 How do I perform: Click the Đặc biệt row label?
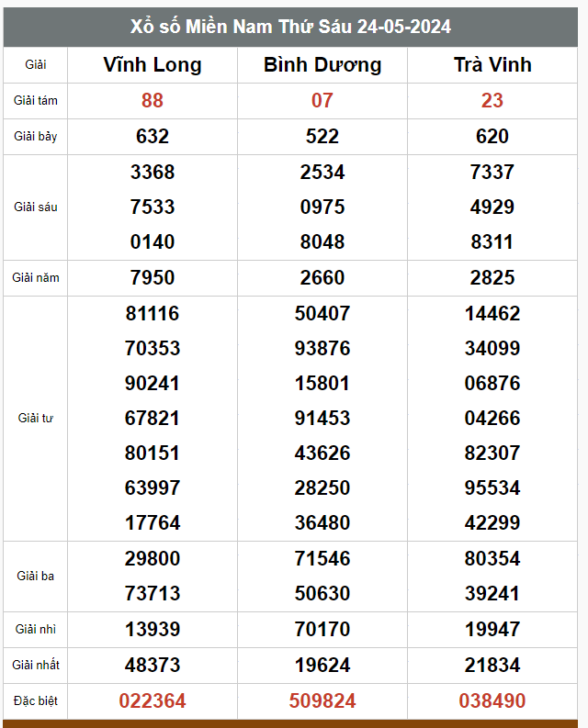point(36,700)
